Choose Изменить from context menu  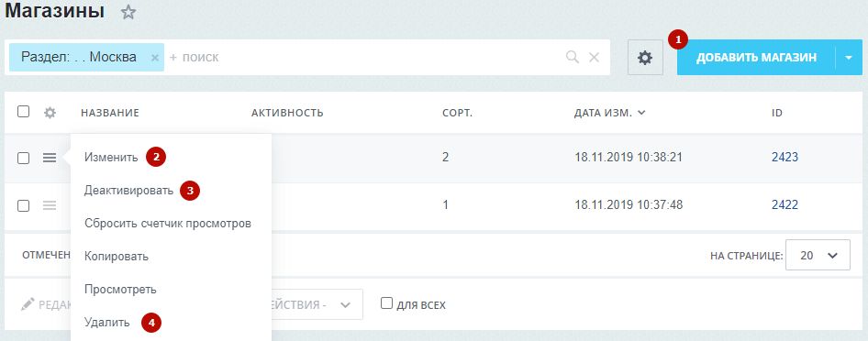(111, 158)
